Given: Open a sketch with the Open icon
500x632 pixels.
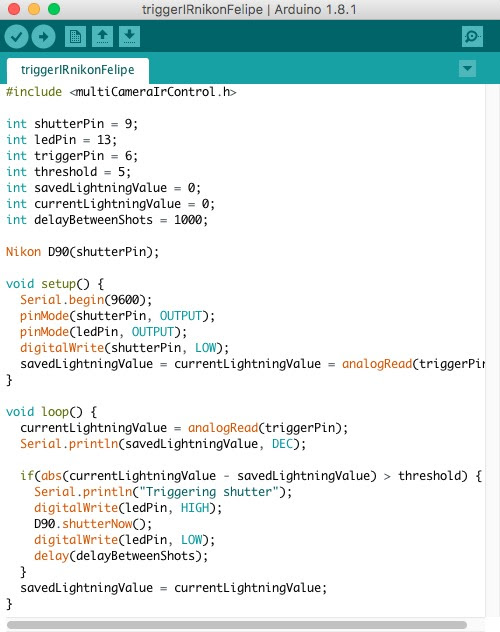Looking at the screenshot, I should click(x=102, y=37).
